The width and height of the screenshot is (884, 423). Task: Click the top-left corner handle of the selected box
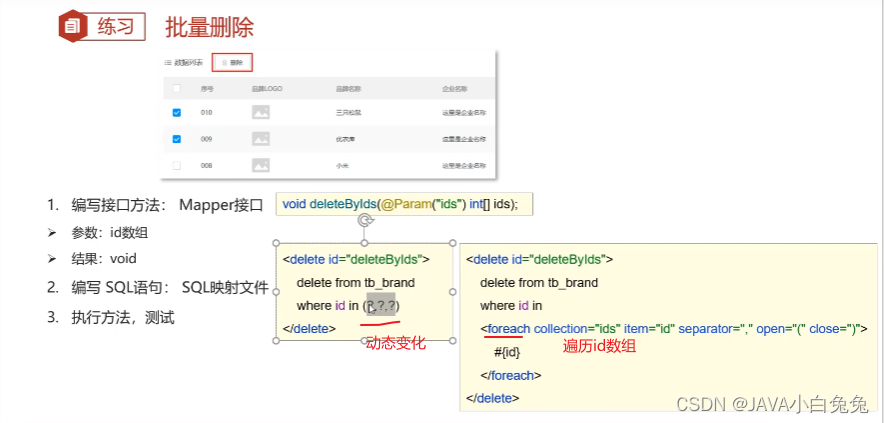(x=276, y=243)
